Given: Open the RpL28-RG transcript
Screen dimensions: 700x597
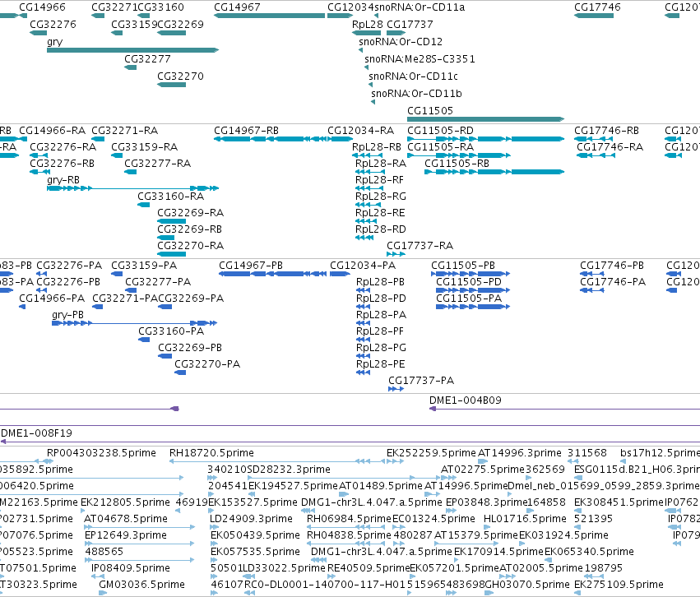Looking at the screenshot, I should [x=368, y=205].
